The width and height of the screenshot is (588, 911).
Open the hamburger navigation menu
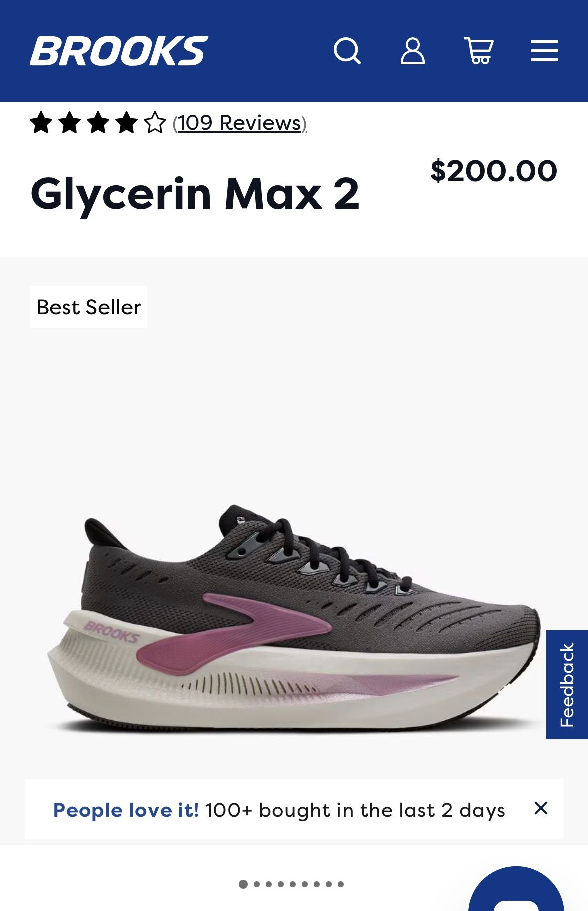[x=544, y=51]
